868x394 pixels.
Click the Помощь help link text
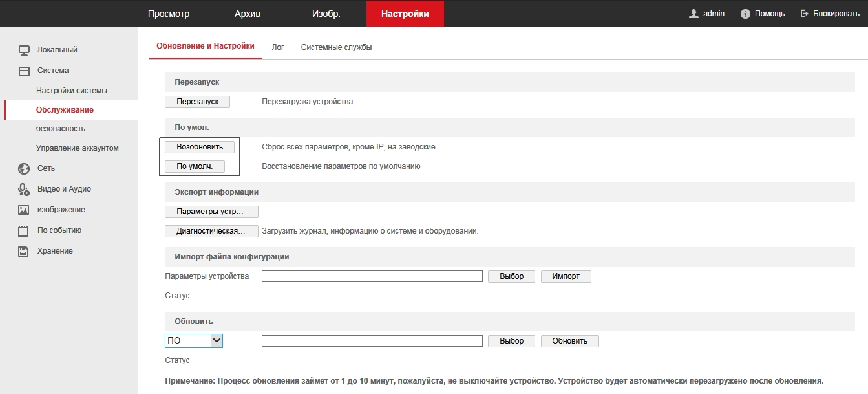pyautogui.click(x=770, y=14)
